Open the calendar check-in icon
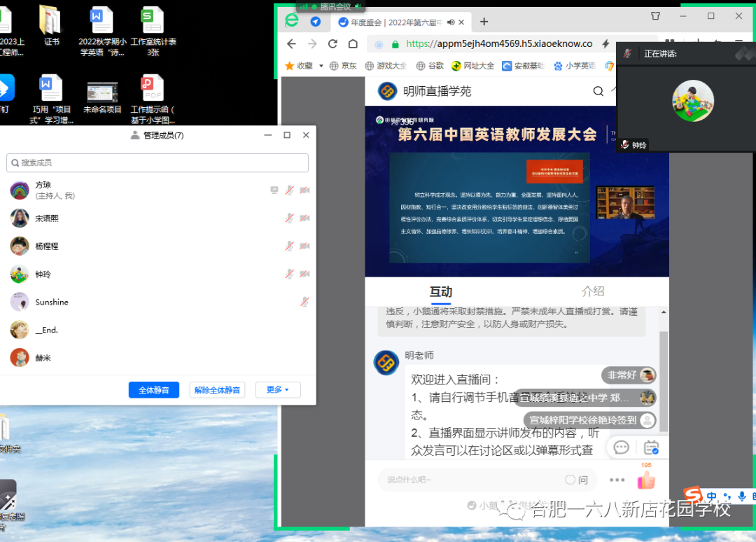Image resolution: width=756 pixels, height=542 pixels. pos(652,447)
